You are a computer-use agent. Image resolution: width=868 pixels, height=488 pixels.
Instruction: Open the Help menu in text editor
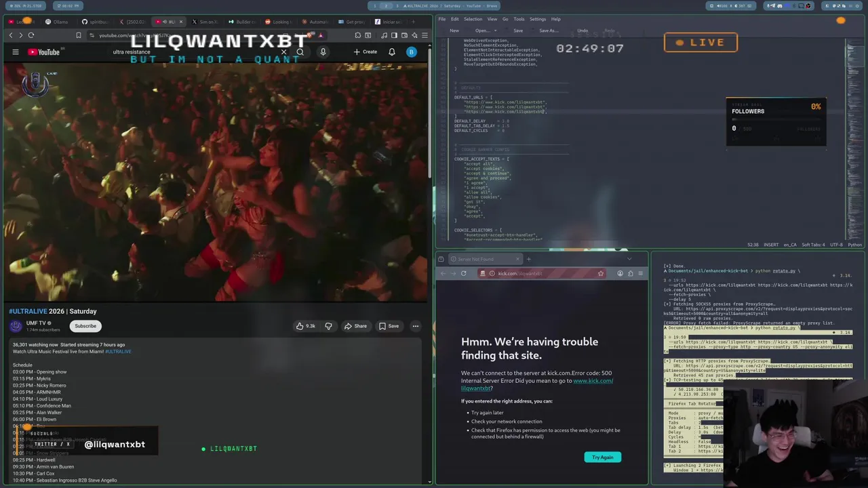556,19
